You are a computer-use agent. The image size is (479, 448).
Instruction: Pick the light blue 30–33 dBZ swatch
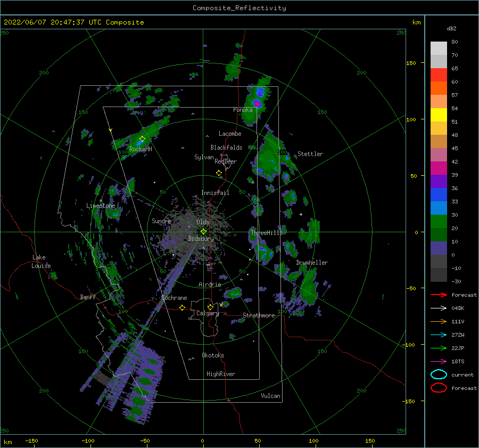click(439, 208)
